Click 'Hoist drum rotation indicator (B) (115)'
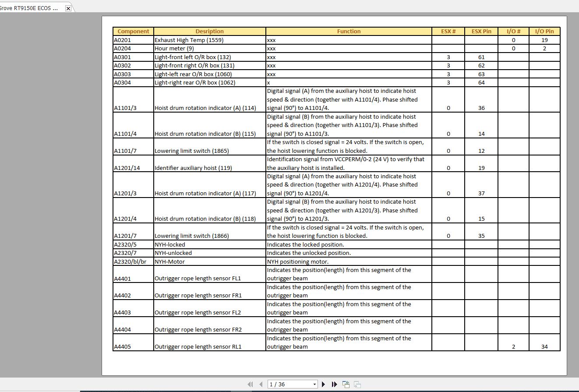This screenshot has height=392, width=579. [x=205, y=134]
